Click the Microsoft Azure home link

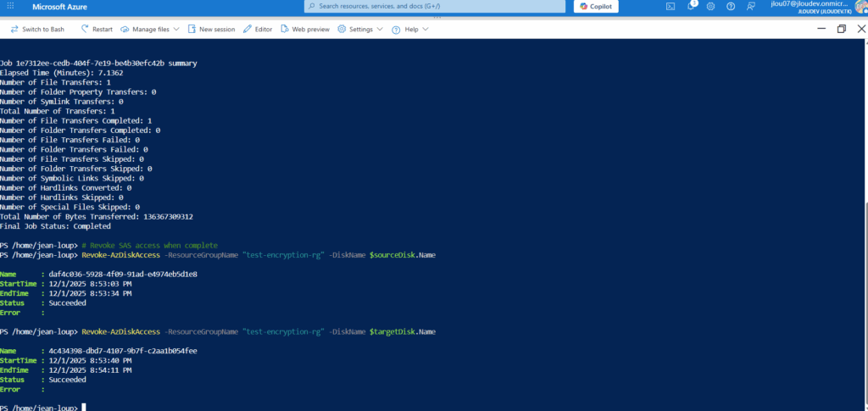61,7
